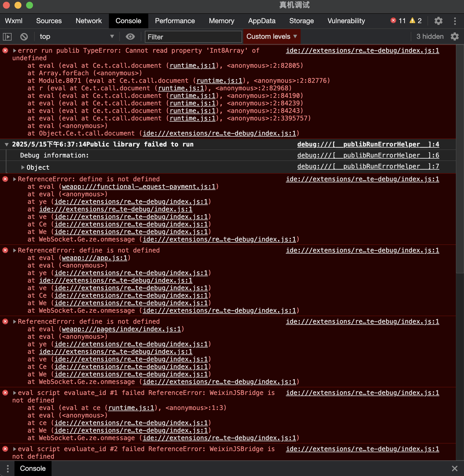The image size is (464, 476).
Task: Click the macOS yellow minimize window button
Action: point(18,5)
